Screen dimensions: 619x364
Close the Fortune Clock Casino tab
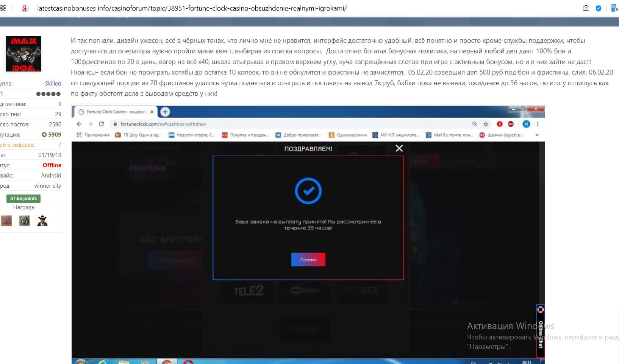click(152, 112)
